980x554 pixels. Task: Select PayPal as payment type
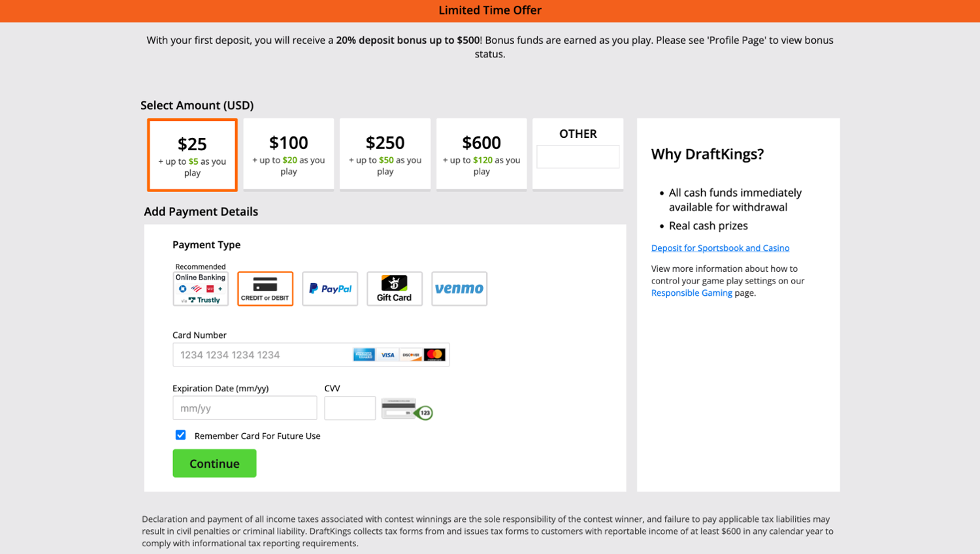click(x=330, y=289)
